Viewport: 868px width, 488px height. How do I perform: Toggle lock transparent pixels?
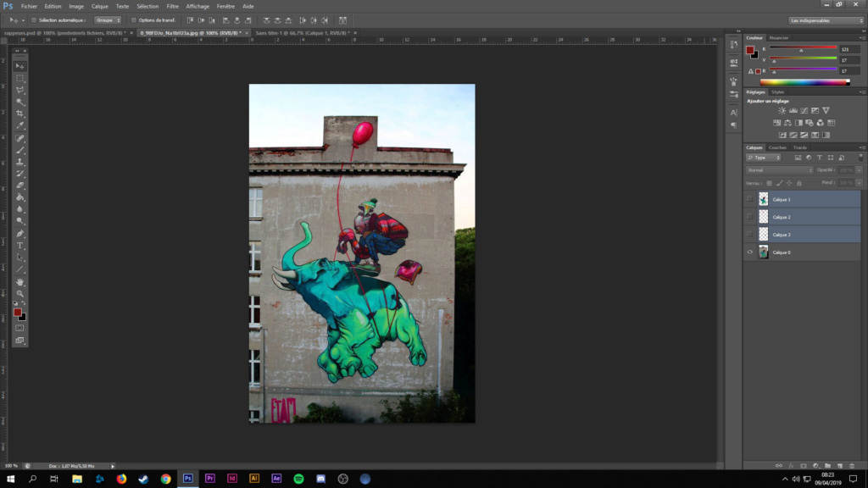coord(770,183)
